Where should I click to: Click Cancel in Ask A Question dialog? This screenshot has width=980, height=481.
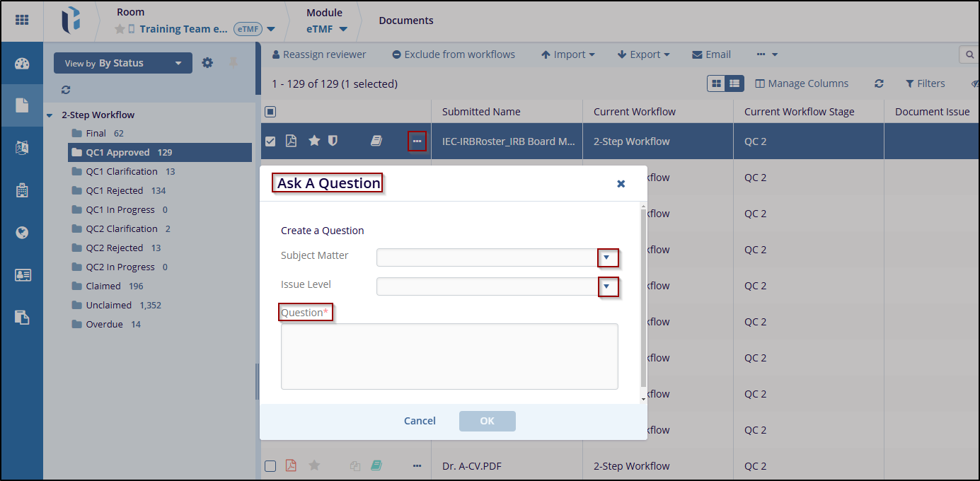(420, 421)
